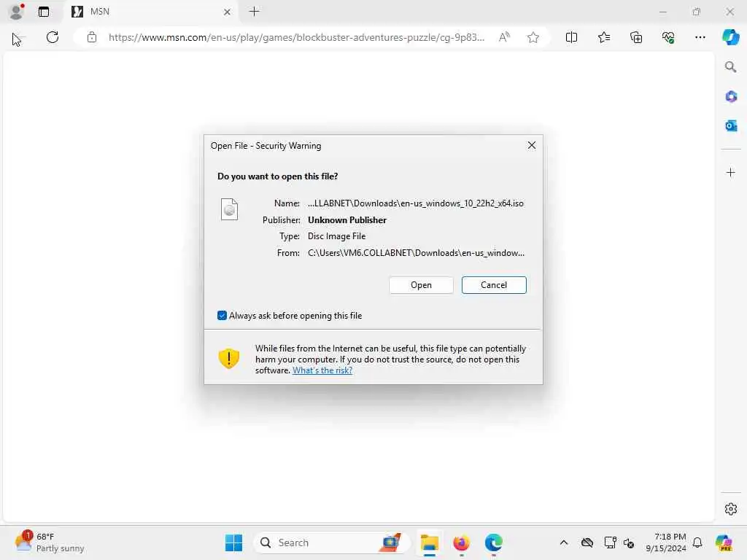Open Copilot preview in taskbar corner
This screenshot has height=560, width=747.
click(724, 542)
